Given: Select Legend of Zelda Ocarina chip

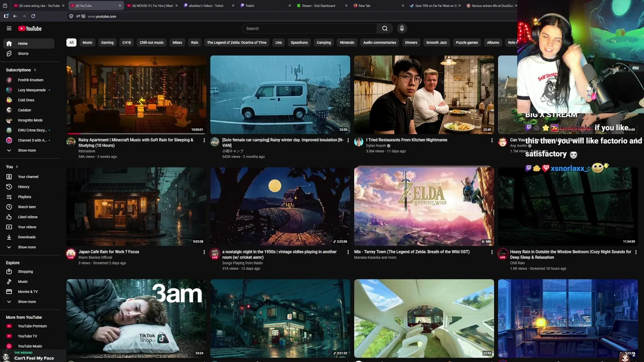Looking at the screenshot, I should (236, 43).
